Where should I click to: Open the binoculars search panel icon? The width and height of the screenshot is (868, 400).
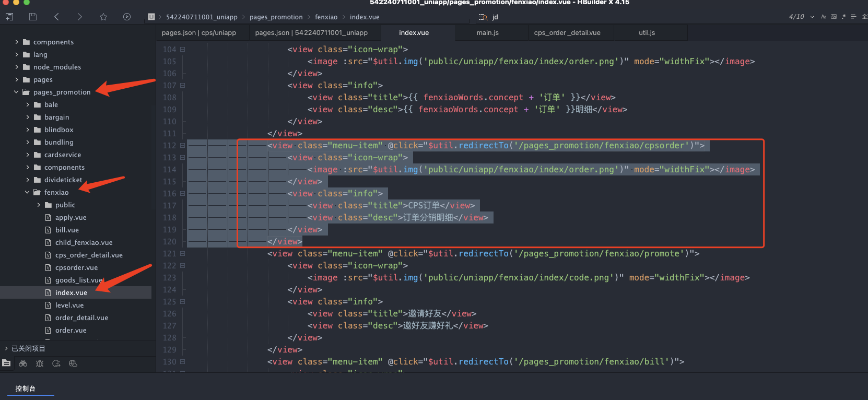click(23, 363)
